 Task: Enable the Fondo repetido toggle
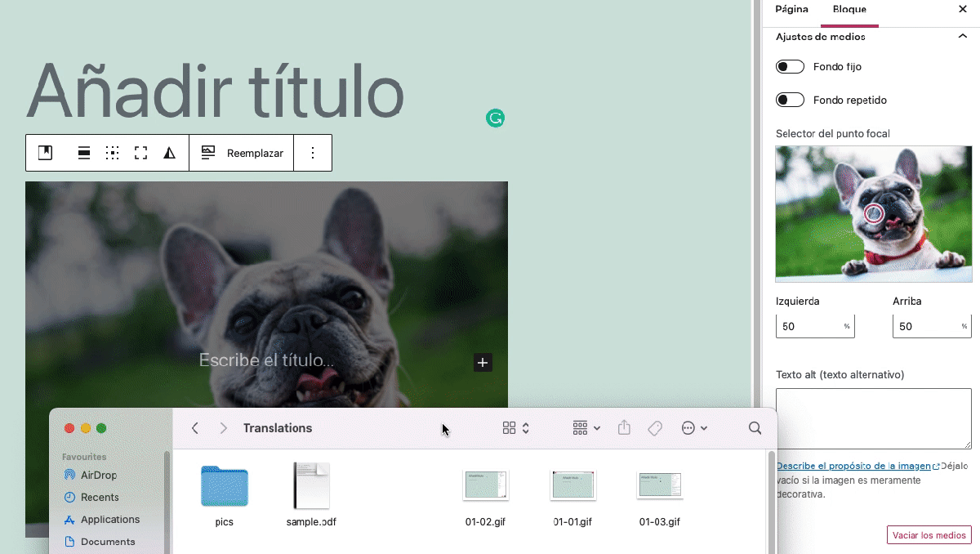(x=790, y=101)
